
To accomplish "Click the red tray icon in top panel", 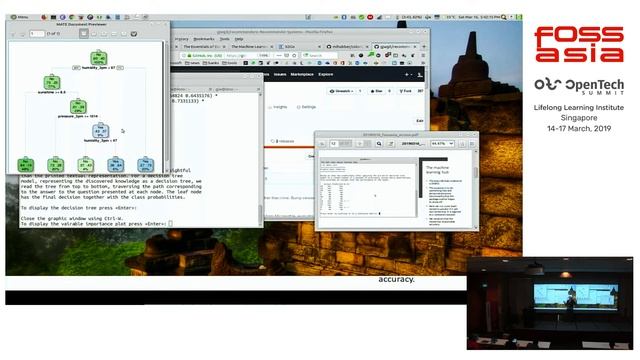I will point(370,17).
